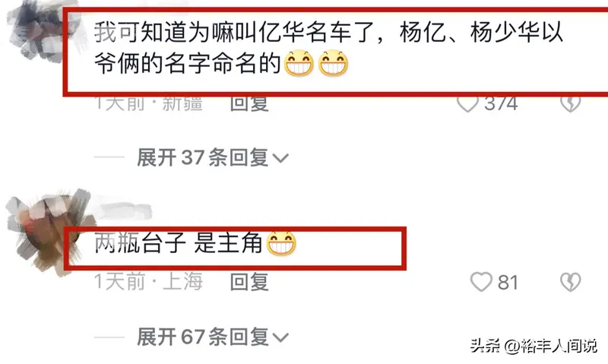Tap first grinning emoji in top comment
Viewport: 608px width, 364px height.
pos(299,63)
